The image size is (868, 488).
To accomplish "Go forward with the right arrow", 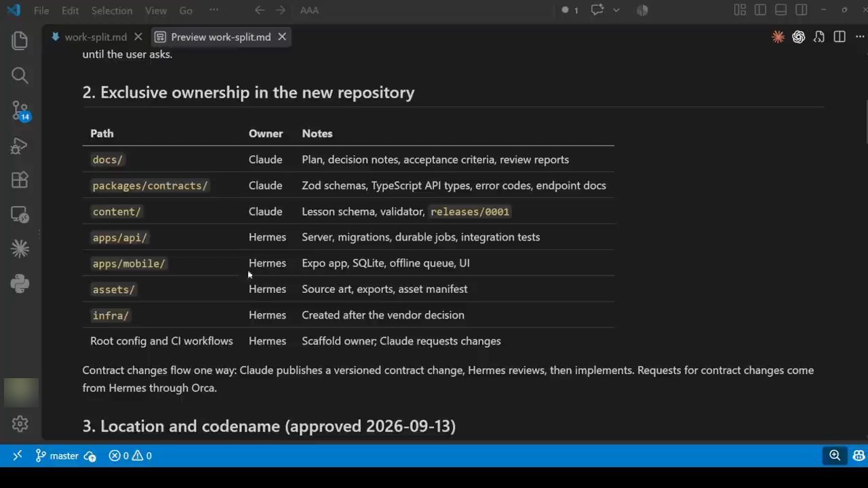I will [280, 10].
